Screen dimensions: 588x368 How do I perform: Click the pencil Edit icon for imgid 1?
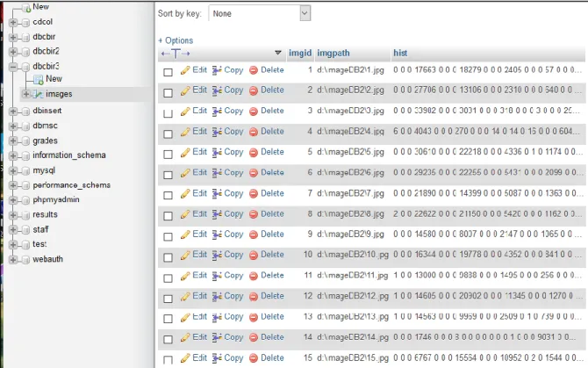point(185,70)
